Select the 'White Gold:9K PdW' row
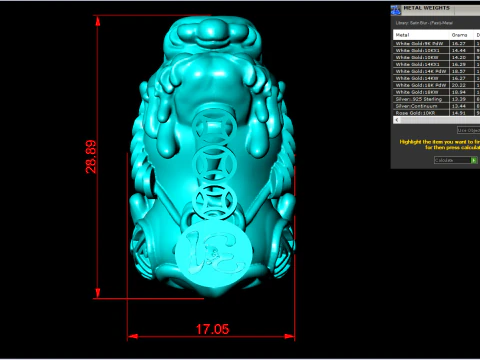480x360 pixels. tap(437, 43)
